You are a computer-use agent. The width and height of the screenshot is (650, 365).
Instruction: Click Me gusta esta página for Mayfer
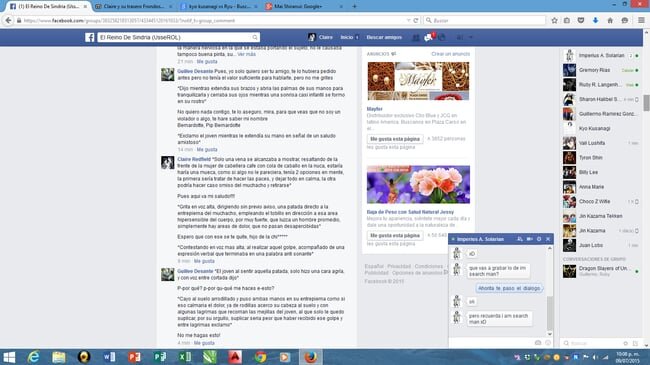[395, 139]
